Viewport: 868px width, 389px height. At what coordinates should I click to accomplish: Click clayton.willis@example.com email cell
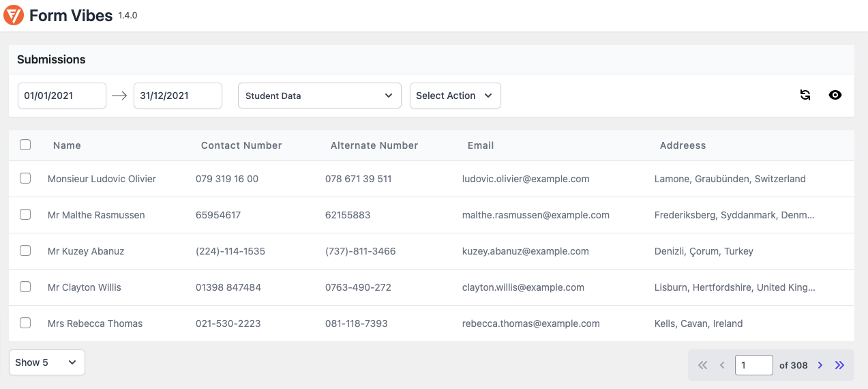click(523, 287)
